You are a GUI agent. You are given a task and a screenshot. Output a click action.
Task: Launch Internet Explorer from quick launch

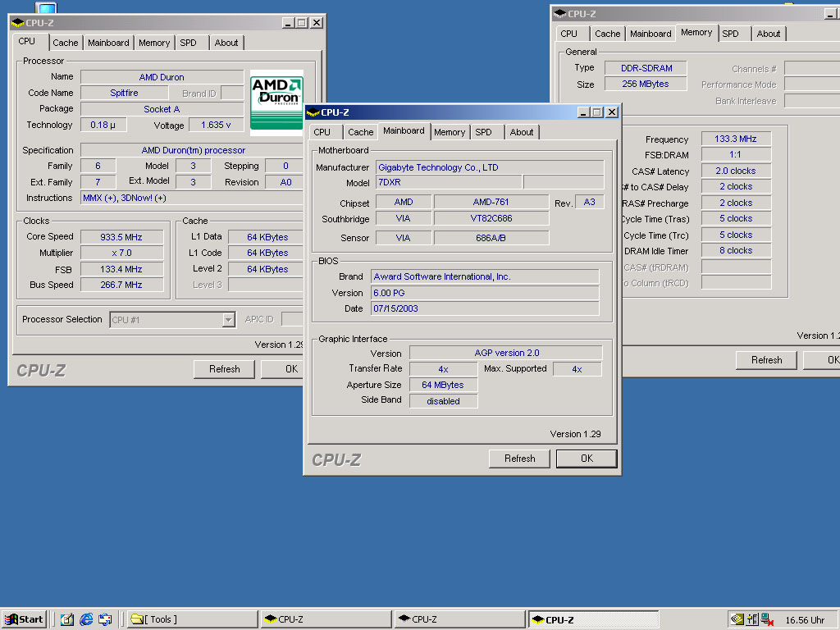86,619
